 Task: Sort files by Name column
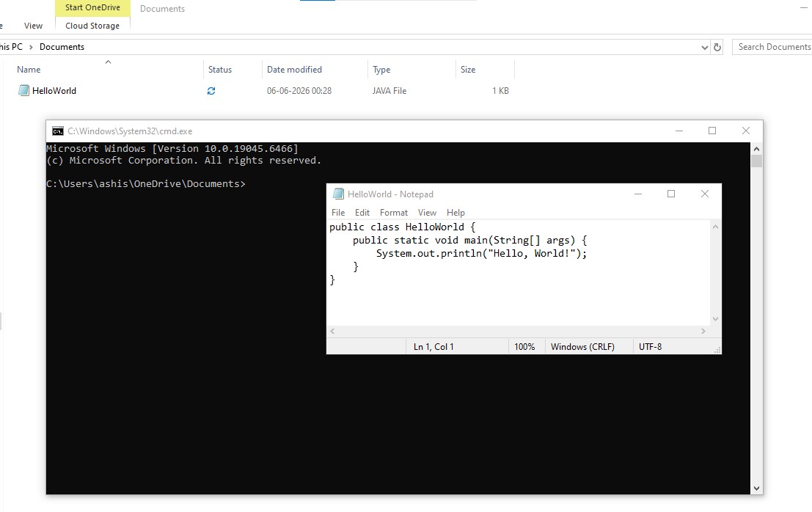click(29, 70)
